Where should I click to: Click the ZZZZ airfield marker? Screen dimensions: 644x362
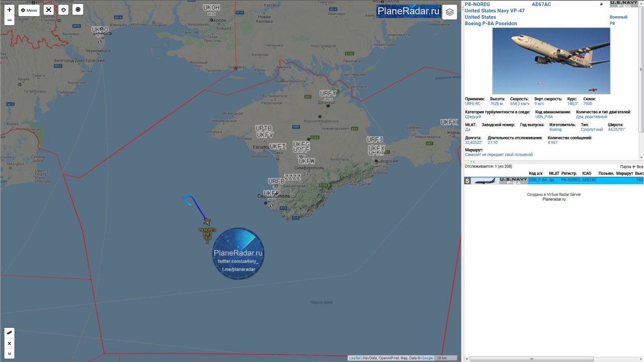tap(292, 177)
